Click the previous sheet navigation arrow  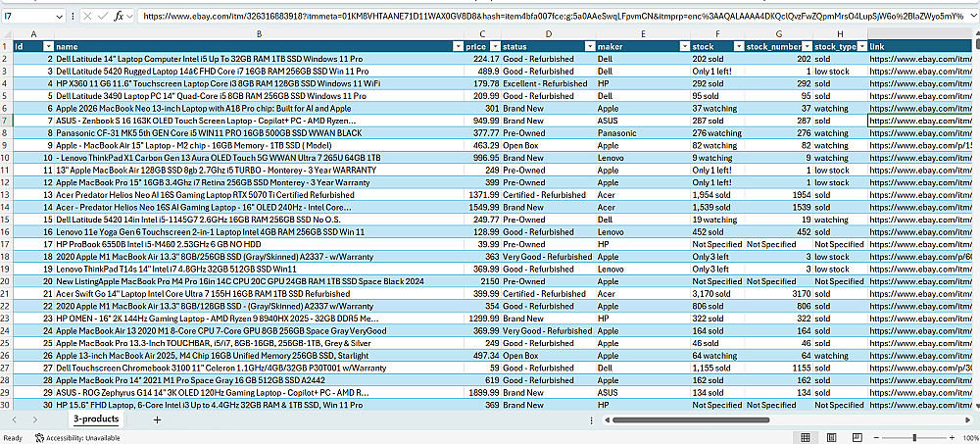16,419
